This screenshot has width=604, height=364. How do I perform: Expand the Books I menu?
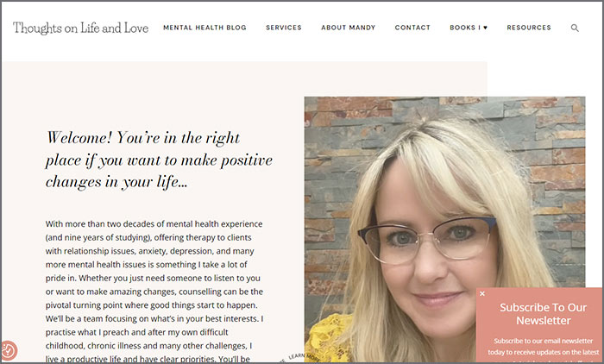469,28
